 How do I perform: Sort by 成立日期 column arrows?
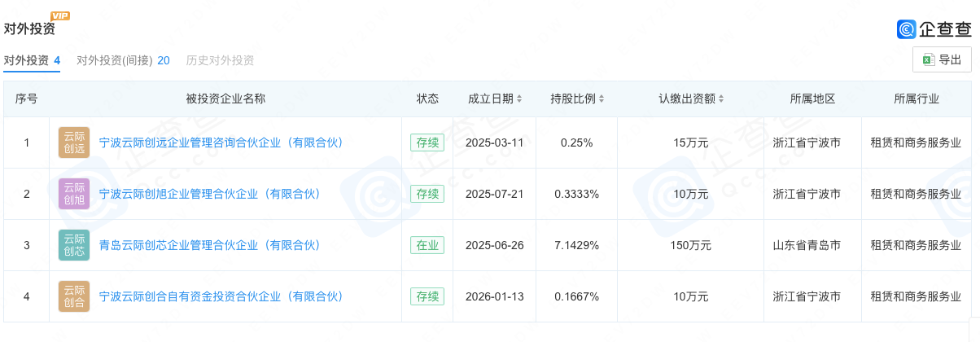(519, 99)
